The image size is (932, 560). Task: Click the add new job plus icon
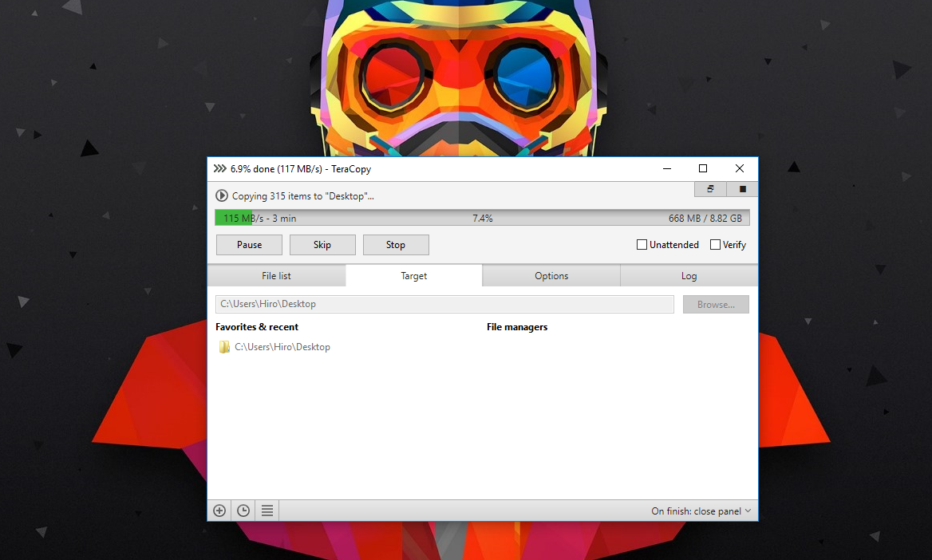pyautogui.click(x=219, y=511)
